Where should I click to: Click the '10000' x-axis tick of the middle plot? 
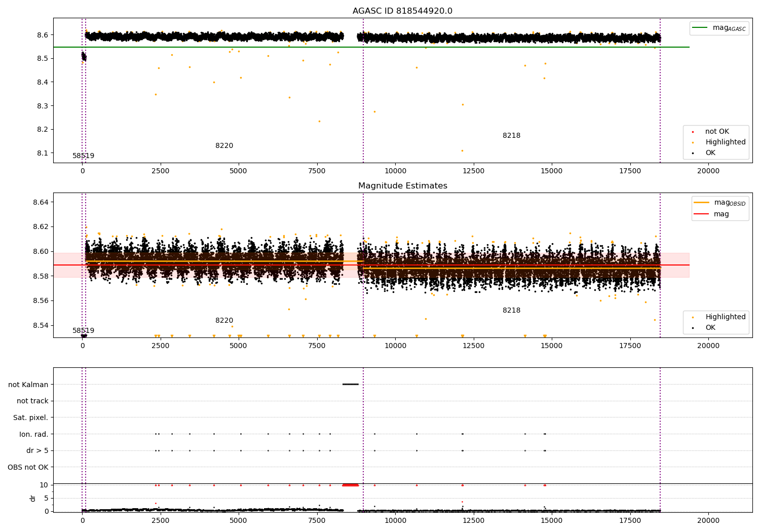pyautogui.click(x=395, y=346)
